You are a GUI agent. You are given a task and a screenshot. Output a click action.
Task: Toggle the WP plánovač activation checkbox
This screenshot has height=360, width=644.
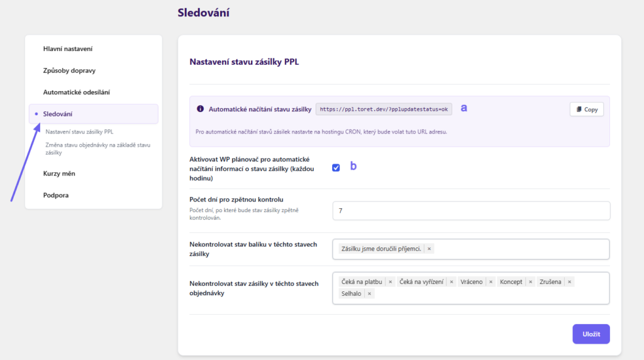coord(336,167)
